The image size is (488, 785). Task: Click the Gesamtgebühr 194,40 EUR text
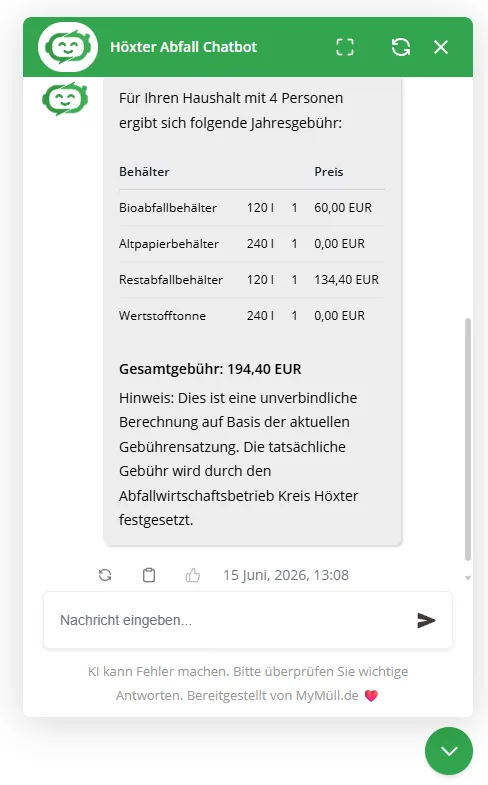(210, 369)
